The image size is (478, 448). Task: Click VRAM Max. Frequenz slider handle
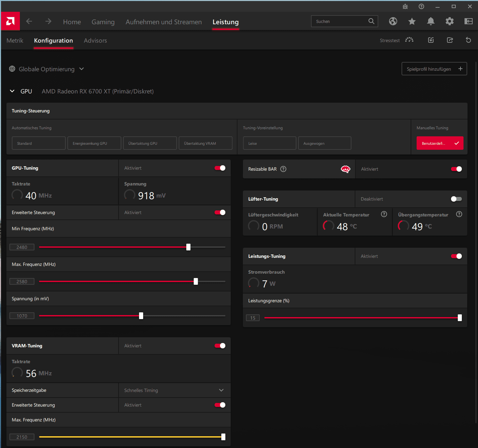tap(223, 437)
